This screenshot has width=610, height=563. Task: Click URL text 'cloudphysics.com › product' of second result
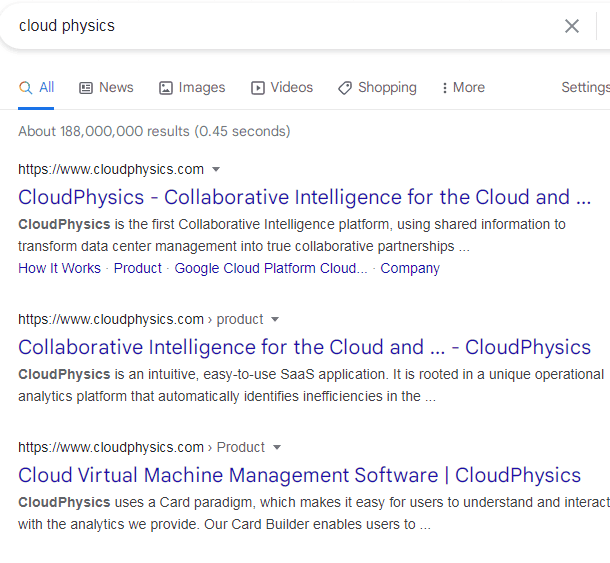tap(141, 319)
